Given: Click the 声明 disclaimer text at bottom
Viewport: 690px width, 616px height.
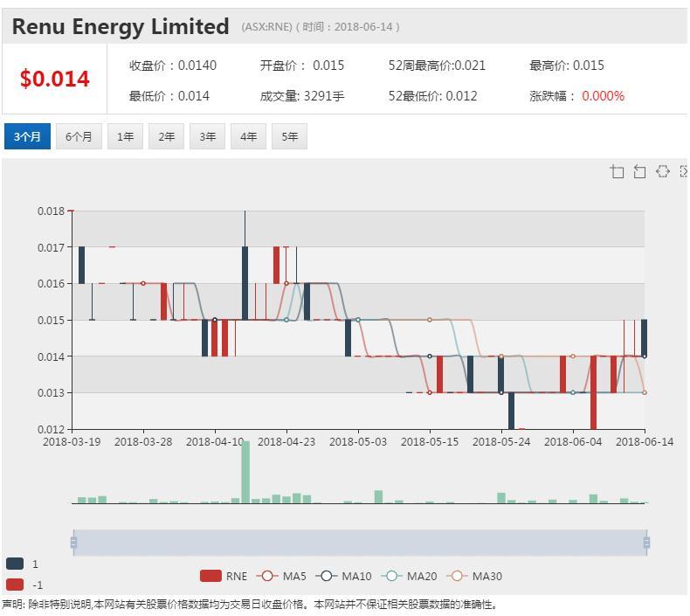Looking at the screenshot, I should [250, 605].
